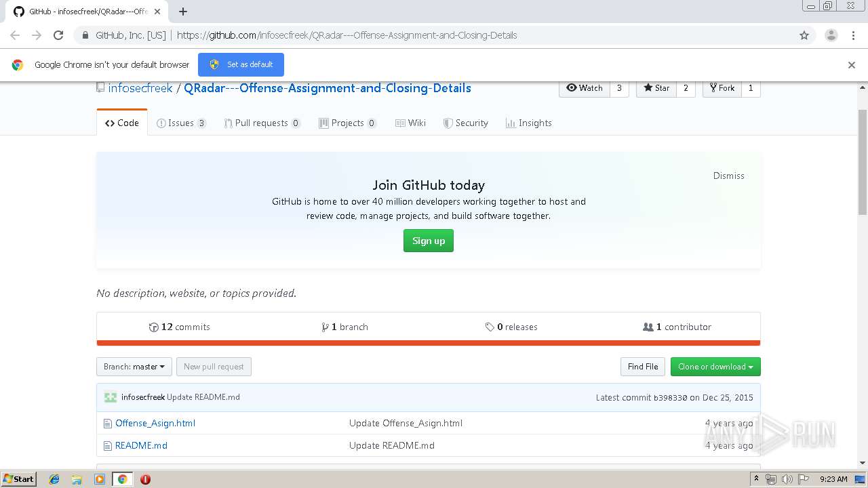
Task: Open a new browser tab
Action: 183,12
